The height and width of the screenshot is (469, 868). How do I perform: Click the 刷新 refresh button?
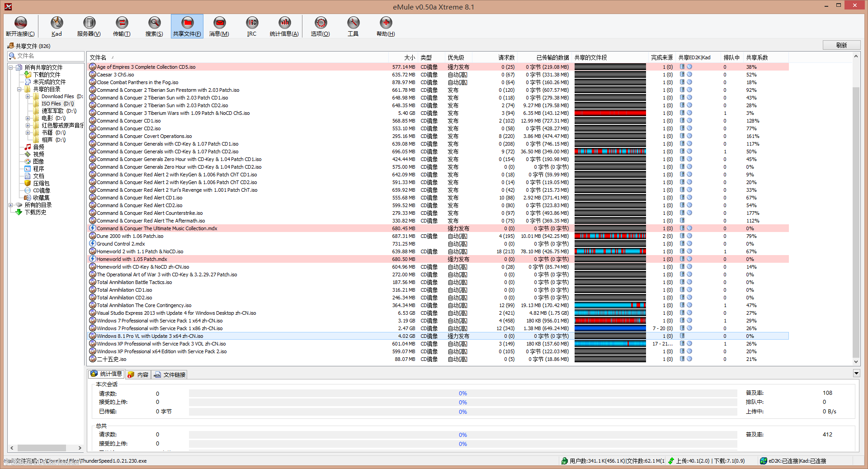pyautogui.click(x=841, y=45)
